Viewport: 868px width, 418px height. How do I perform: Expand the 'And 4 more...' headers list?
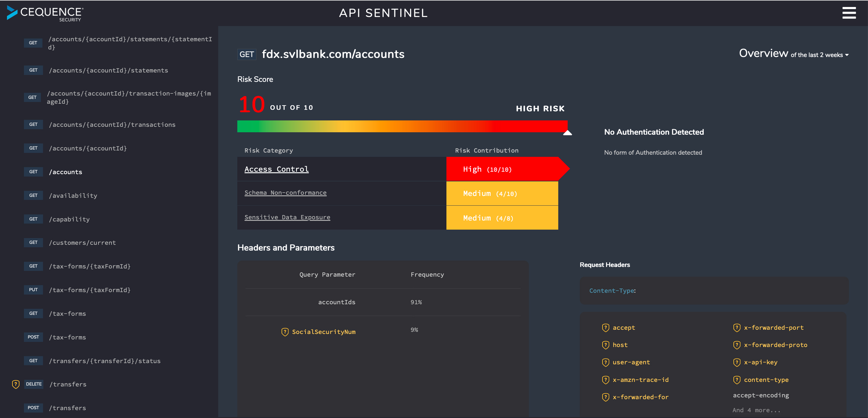[x=756, y=410]
